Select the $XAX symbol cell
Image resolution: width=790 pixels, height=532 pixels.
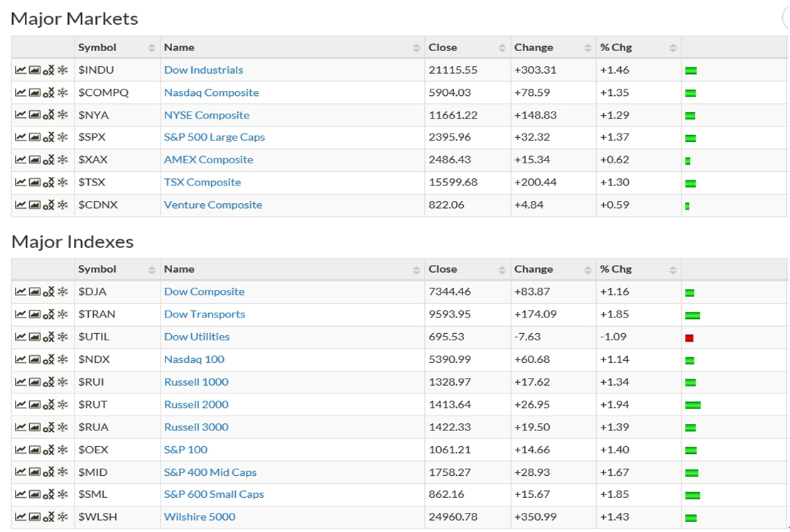coord(93,161)
